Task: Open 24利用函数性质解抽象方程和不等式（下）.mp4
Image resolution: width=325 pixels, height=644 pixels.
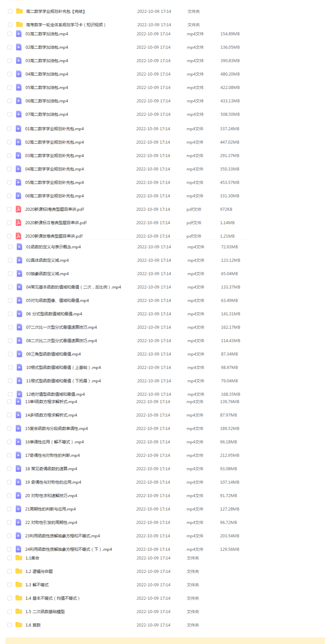Action: (x=69, y=549)
